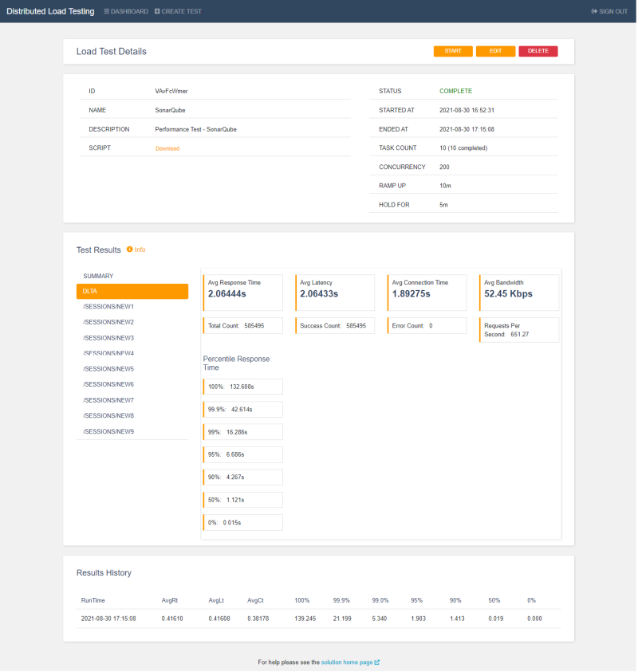Image resolution: width=638 pixels, height=672 pixels.
Task: Click the Total Count 585495 box
Action: (242, 326)
